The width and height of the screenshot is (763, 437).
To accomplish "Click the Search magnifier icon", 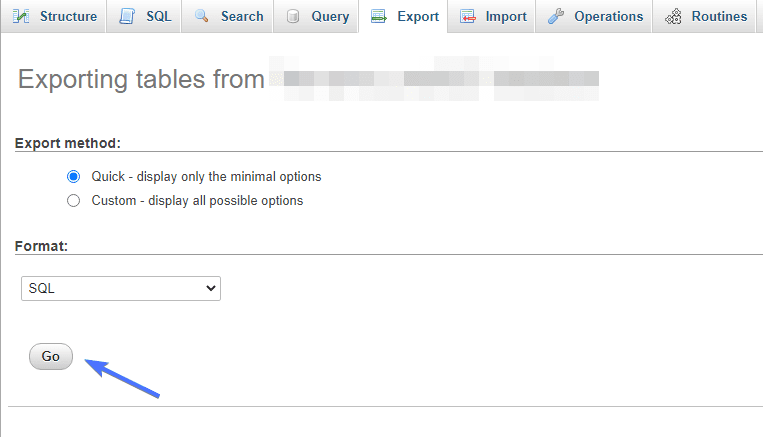I will pyautogui.click(x=201, y=17).
